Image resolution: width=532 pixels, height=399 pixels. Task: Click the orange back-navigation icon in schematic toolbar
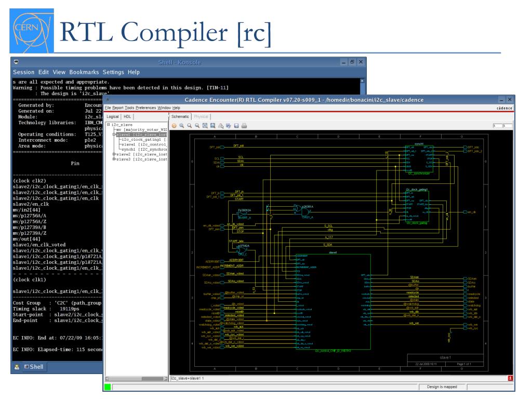point(174,126)
